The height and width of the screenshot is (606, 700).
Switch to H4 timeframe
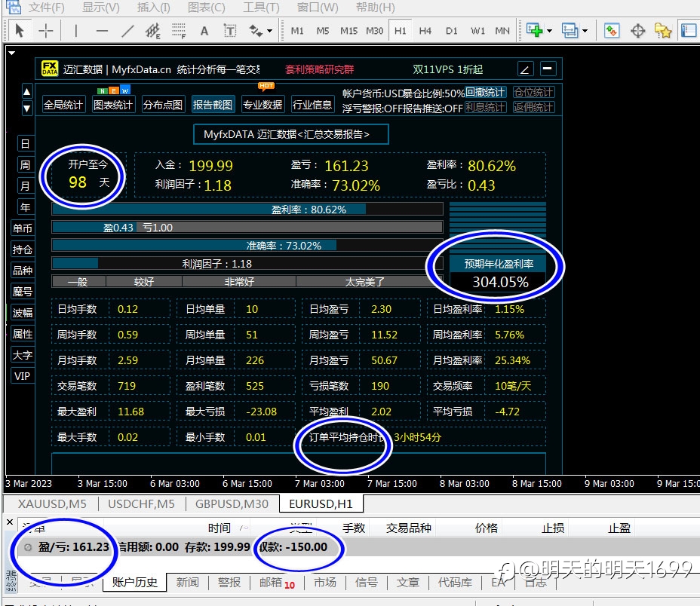coord(425,31)
